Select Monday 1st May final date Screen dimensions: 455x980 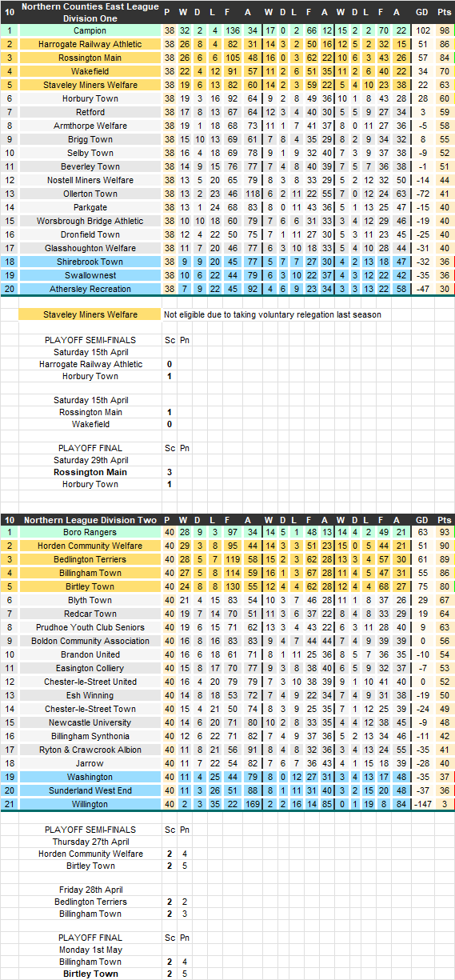(x=90, y=950)
